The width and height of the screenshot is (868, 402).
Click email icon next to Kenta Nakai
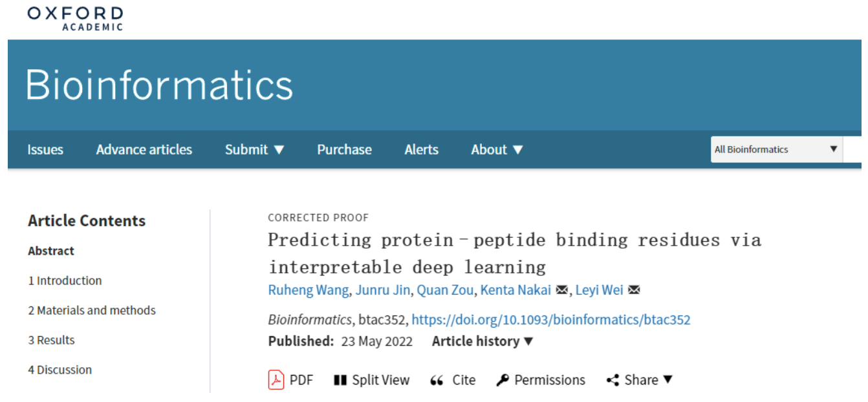(562, 290)
